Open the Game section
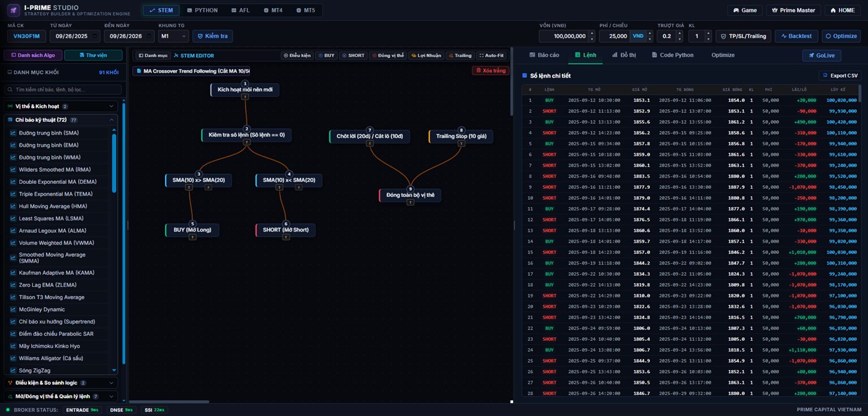Screen dimensions: 868x416 coord(745,11)
